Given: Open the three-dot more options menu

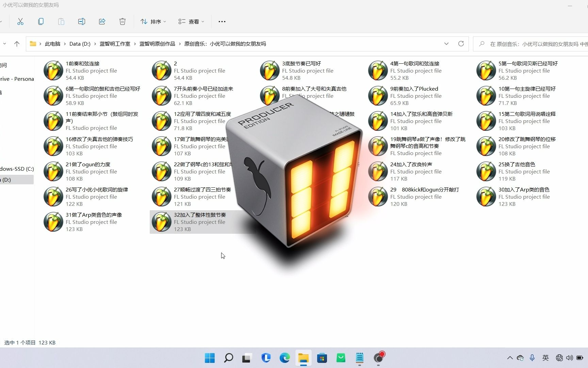Looking at the screenshot, I should coord(222,21).
